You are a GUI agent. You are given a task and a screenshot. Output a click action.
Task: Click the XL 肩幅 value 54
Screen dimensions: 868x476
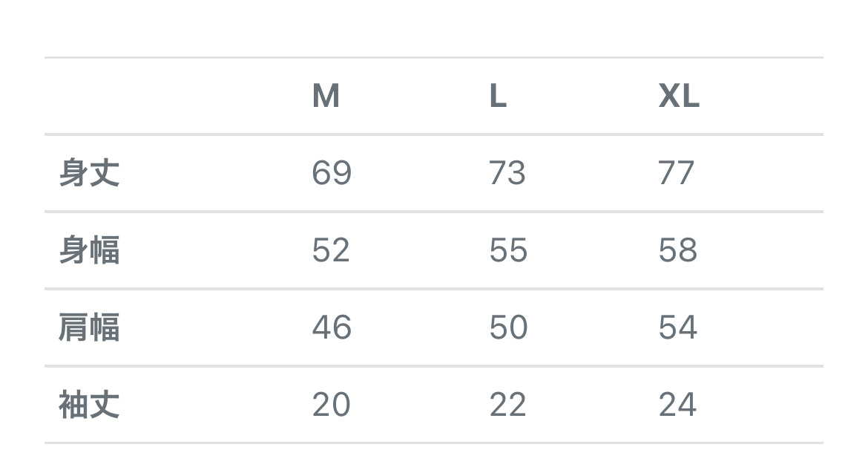click(x=677, y=327)
